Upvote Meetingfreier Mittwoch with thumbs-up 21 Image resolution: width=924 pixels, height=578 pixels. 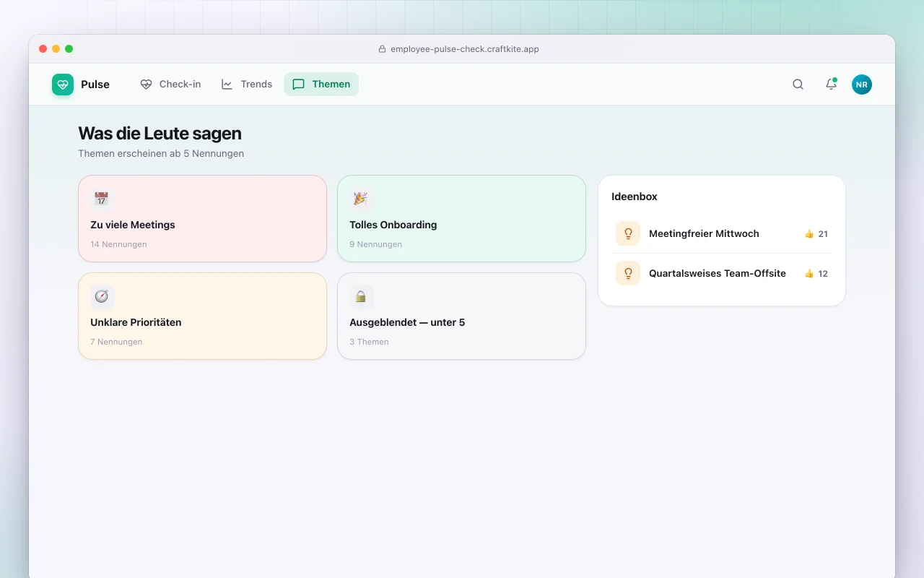click(816, 234)
